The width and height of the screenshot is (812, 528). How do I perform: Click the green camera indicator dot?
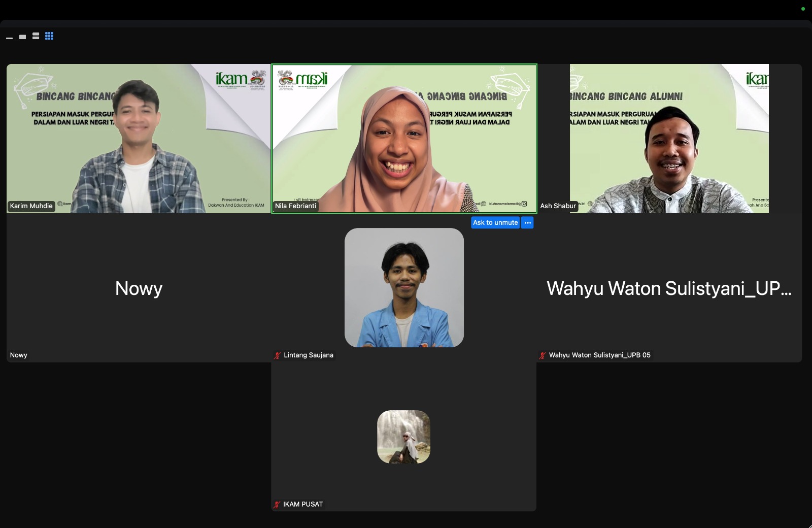coord(803,9)
